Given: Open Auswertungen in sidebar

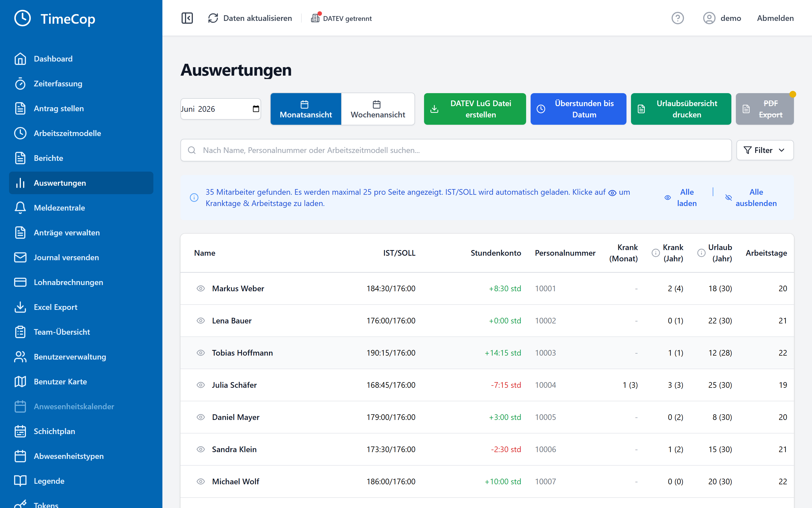Looking at the screenshot, I should coord(81,183).
